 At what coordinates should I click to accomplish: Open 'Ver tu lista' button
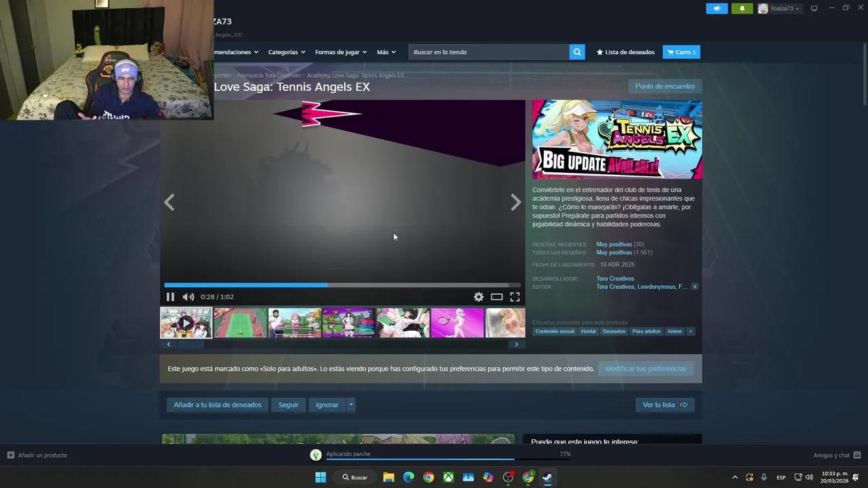coord(665,405)
